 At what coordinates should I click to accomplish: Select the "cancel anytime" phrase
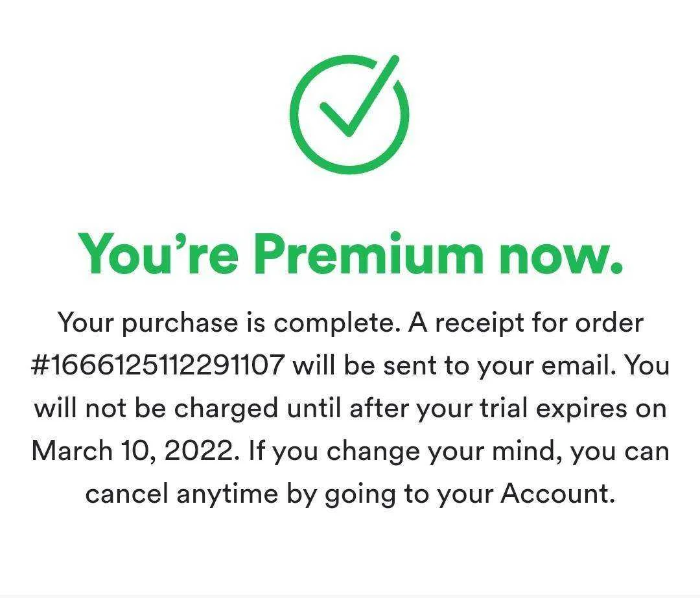(181, 494)
